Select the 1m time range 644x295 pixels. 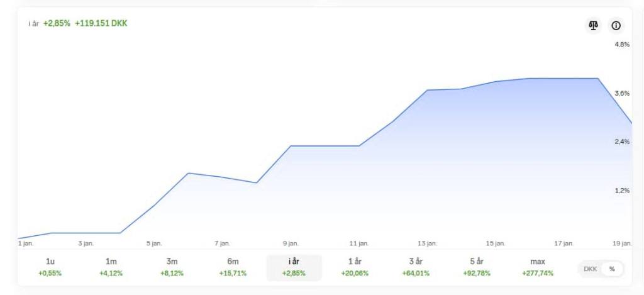click(111, 267)
